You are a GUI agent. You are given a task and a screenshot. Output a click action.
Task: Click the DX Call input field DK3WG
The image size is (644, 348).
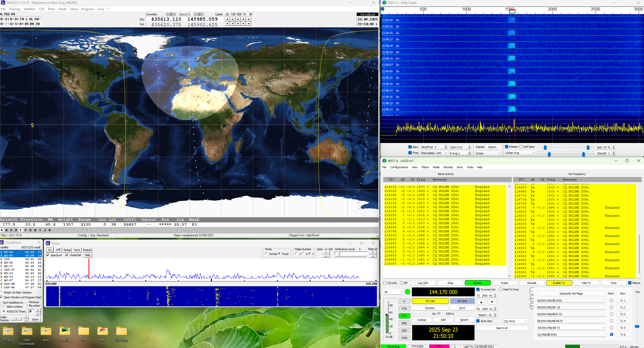coord(430,308)
